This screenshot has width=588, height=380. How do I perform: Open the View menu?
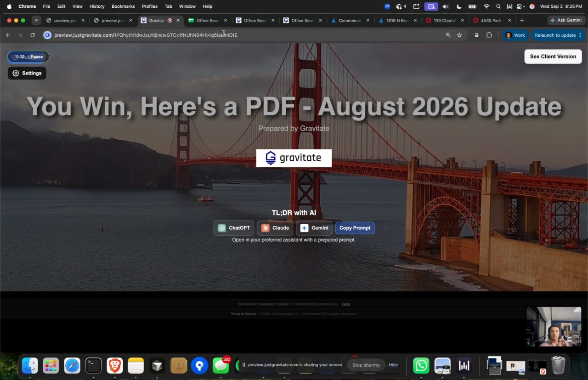(x=78, y=6)
